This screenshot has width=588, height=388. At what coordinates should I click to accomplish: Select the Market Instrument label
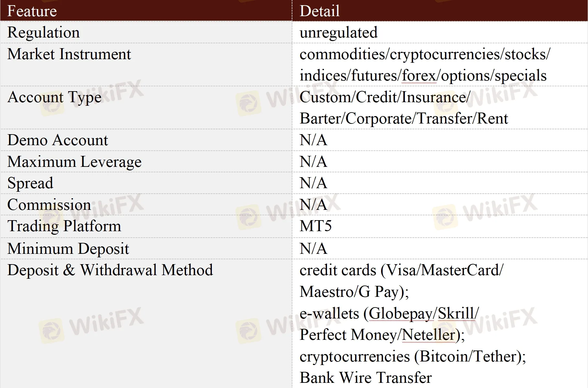coord(69,54)
